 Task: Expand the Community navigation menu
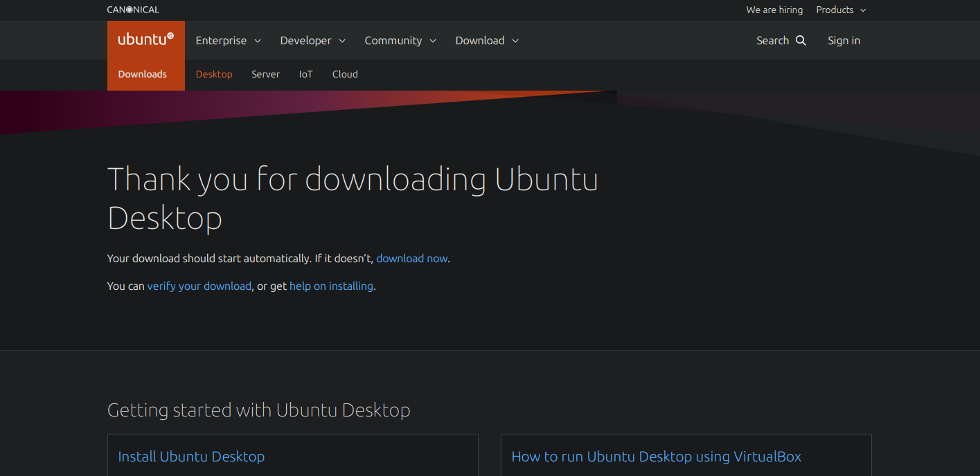coord(400,40)
